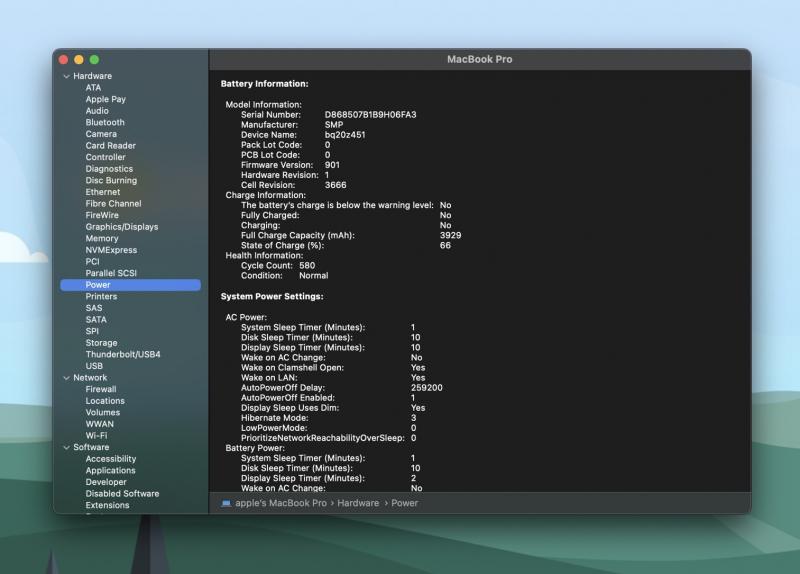Select USB in the sidebar

click(94, 366)
